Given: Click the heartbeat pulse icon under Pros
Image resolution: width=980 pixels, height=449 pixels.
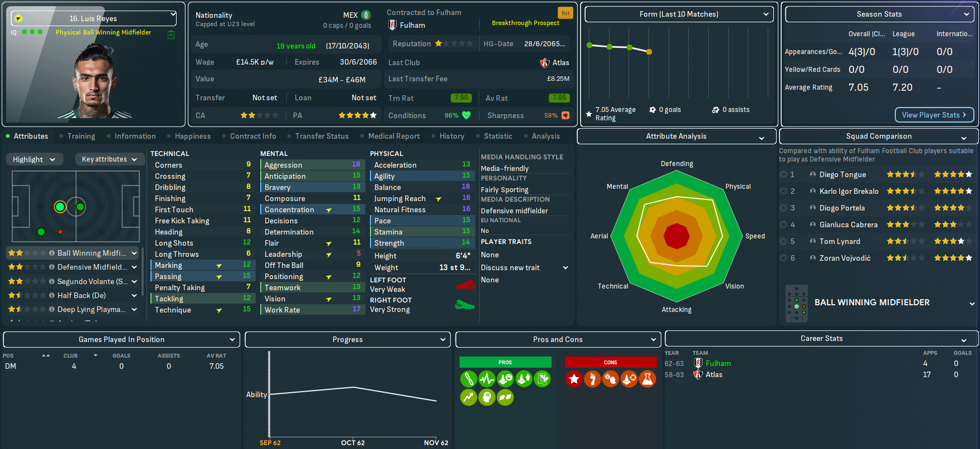Looking at the screenshot, I should (487, 379).
